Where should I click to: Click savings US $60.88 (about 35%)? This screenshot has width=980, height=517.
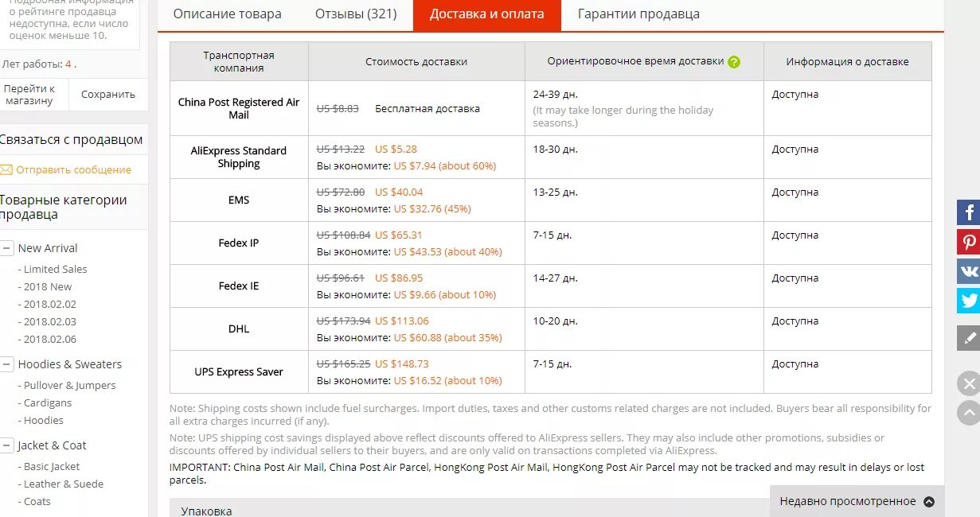click(448, 337)
